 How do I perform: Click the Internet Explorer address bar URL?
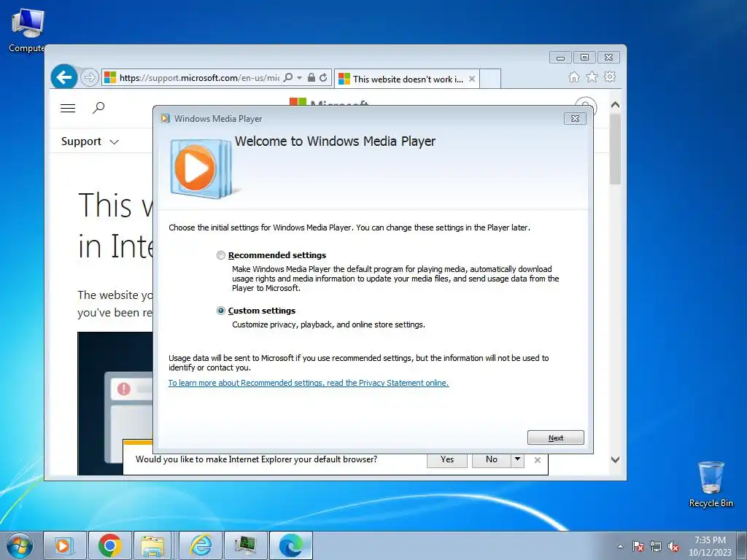199,77
